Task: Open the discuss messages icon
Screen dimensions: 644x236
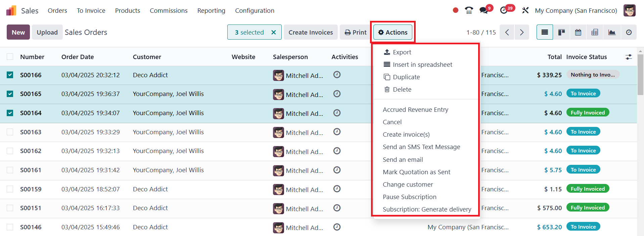Action: click(484, 10)
